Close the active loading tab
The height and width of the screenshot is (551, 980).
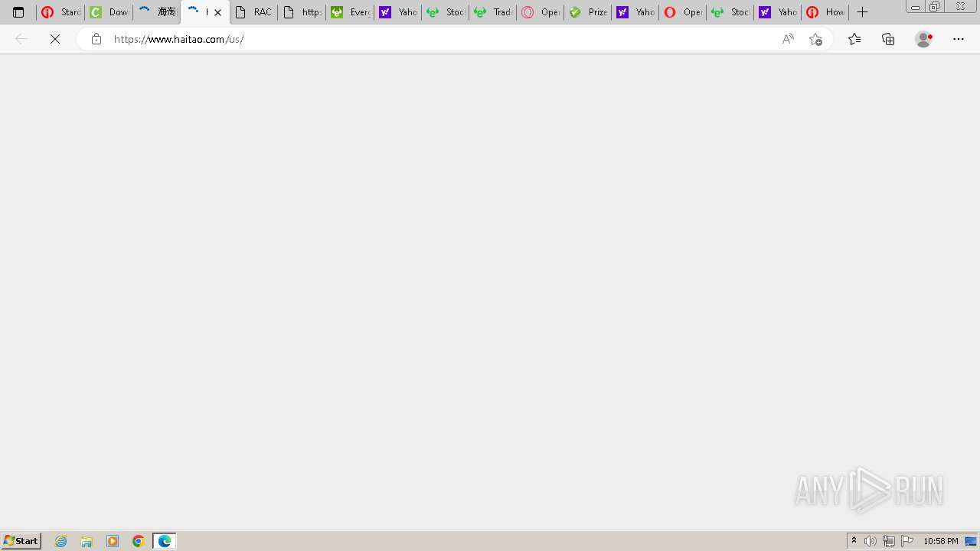(x=217, y=12)
